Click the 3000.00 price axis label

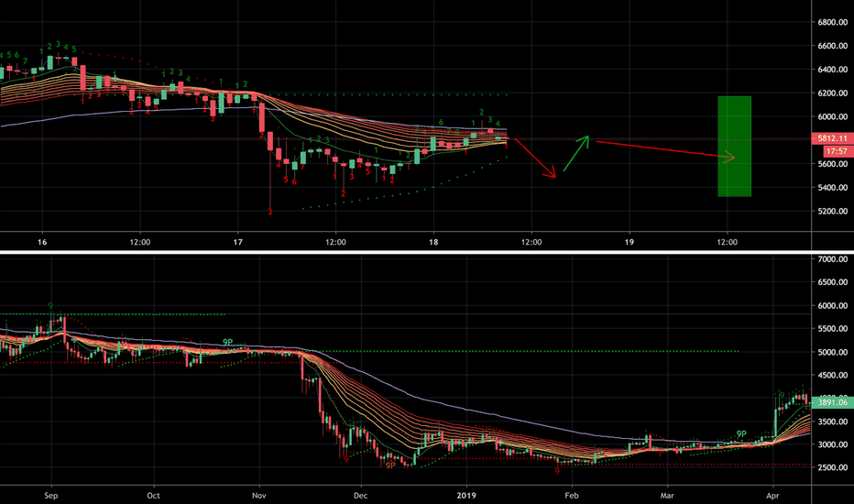832,444
